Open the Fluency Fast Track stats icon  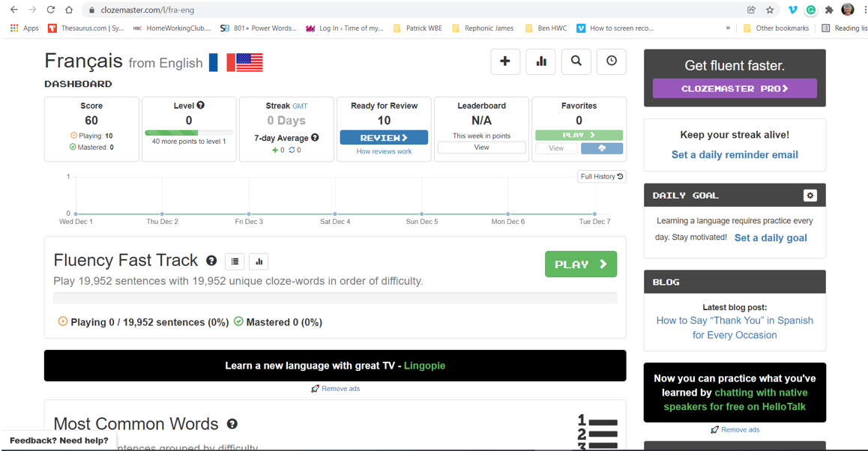259,261
